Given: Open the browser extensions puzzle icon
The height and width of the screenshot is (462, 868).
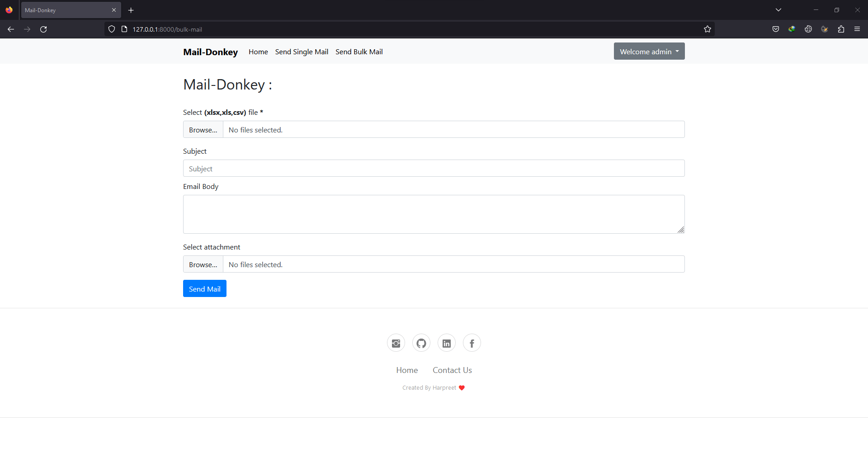Looking at the screenshot, I should point(841,29).
